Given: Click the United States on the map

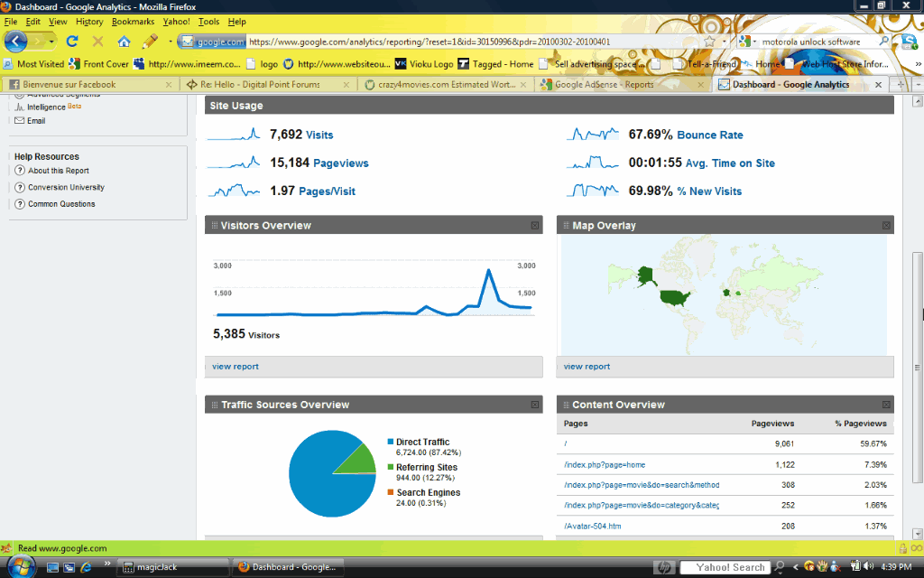Looking at the screenshot, I should pyautogui.click(x=675, y=296).
